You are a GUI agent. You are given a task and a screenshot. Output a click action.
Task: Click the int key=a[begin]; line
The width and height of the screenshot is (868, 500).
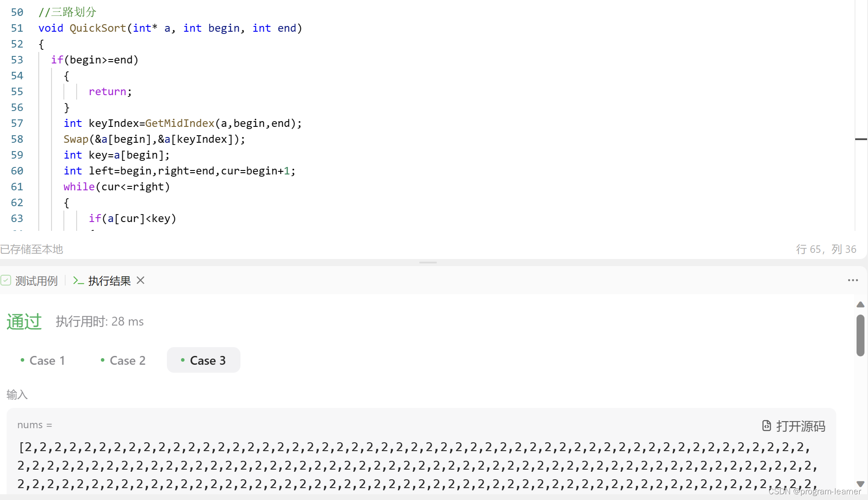(x=117, y=155)
